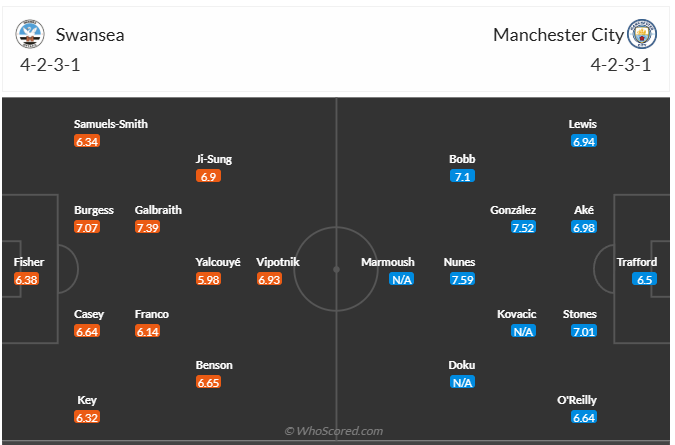Select player Lewis on the pitch
Image resolution: width=675 pixels, height=445 pixels.
(x=583, y=124)
